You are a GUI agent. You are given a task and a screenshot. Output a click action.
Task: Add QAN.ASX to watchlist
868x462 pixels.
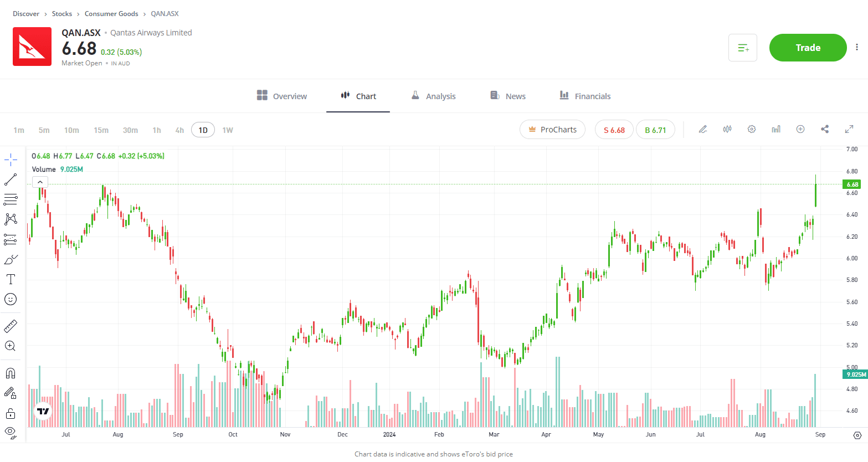pos(743,48)
